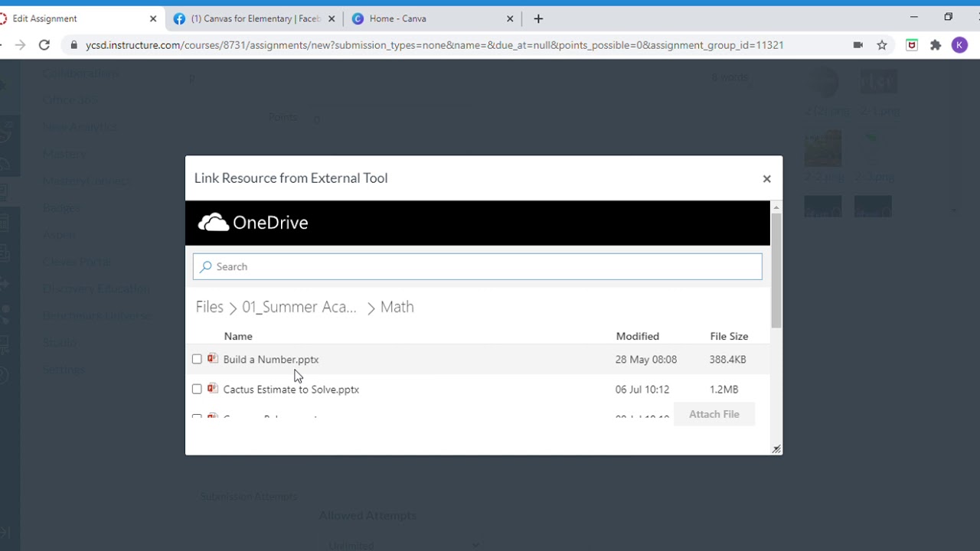Sort by Modified column header
The width and height of the screenshot is (980, 551).
point(637,336)
